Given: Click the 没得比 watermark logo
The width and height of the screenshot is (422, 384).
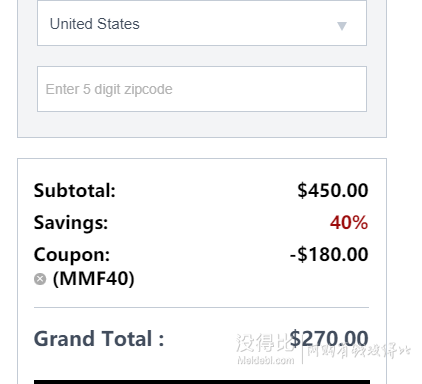Looking at the screenshot, I should (264, 343).
